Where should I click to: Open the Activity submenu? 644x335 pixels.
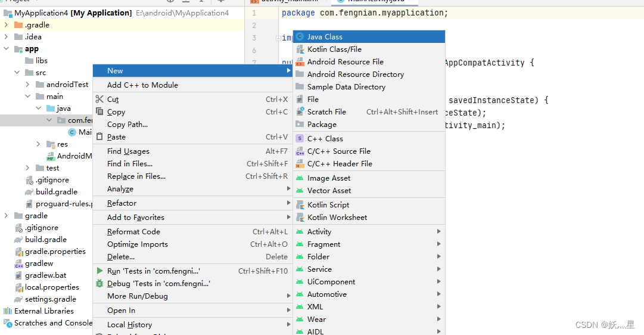coord(369,231)
